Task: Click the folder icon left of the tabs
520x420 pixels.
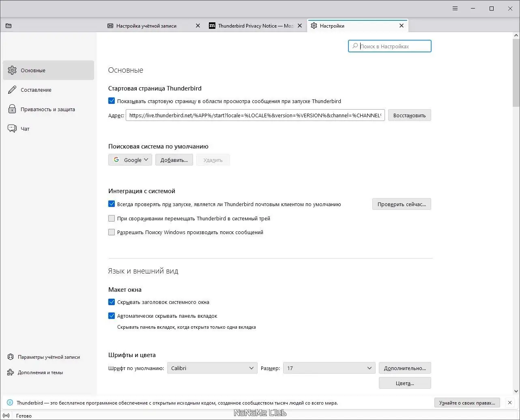Action: pos(9,26)
